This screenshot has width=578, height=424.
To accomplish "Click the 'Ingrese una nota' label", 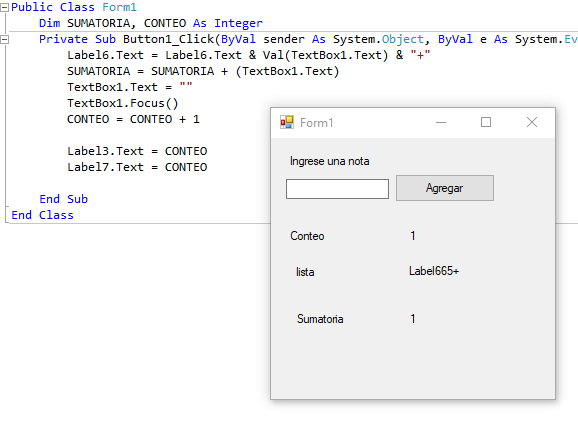I will [x=330, y=161].
